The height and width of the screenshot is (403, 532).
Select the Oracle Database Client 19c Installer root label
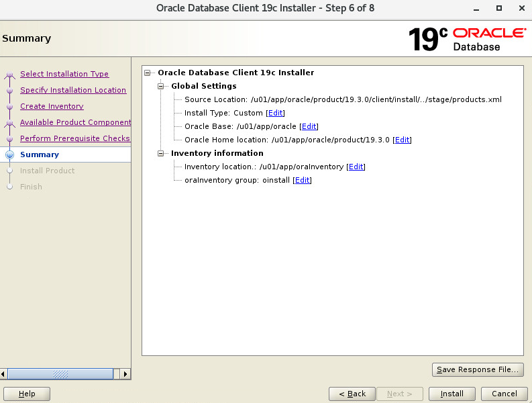click(235, 73)
